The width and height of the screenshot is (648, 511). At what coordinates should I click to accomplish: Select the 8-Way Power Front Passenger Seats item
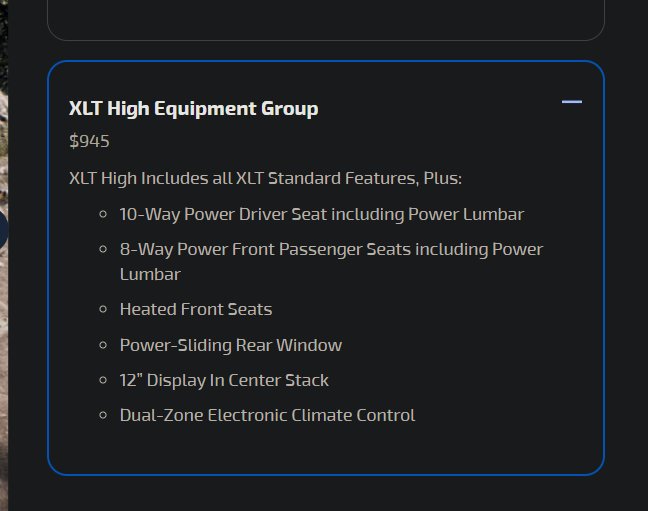(x=331, y=261)
